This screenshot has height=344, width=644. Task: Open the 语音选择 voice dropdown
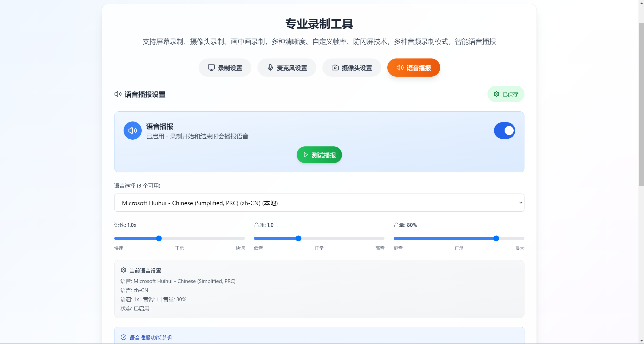319,203
